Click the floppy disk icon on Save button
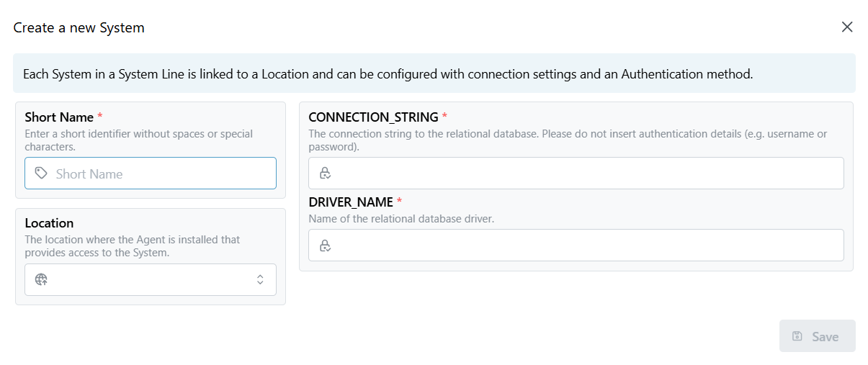The height and width of the screenshot is (365, 868). pos(797,336)
